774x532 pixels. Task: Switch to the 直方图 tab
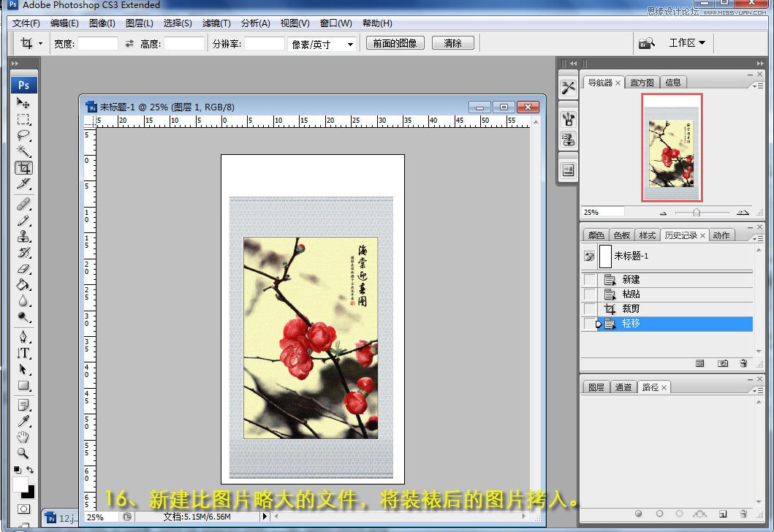coord(642,83)
